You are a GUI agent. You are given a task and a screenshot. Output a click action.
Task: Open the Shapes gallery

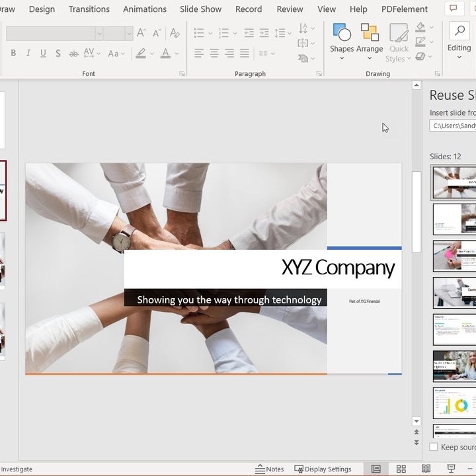coord(342,42)
